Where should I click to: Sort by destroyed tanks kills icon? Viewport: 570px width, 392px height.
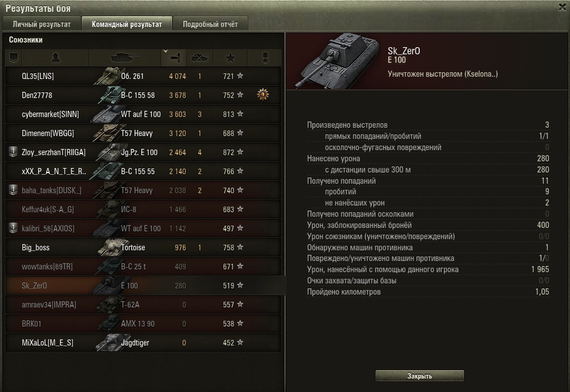pos(200,58)
